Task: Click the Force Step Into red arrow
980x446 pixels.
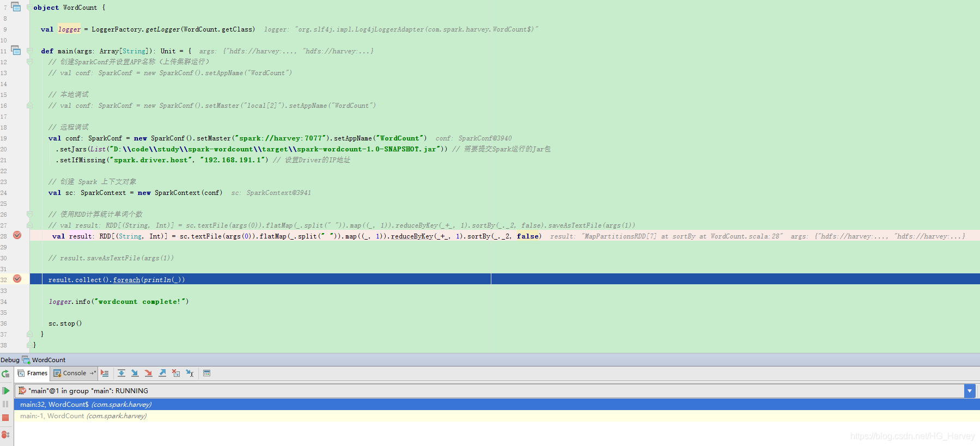Action: [x=148, y=373]
